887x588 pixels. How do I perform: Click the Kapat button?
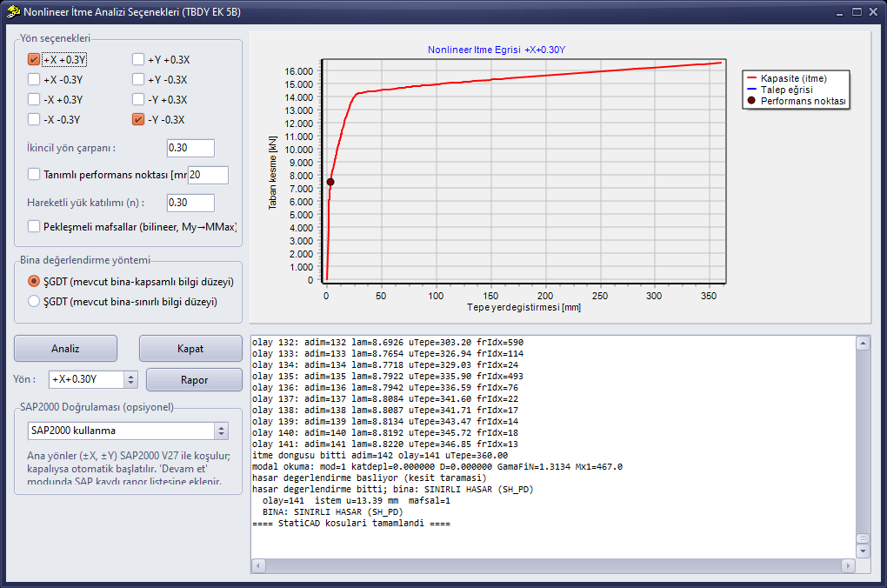coord(190,349)
